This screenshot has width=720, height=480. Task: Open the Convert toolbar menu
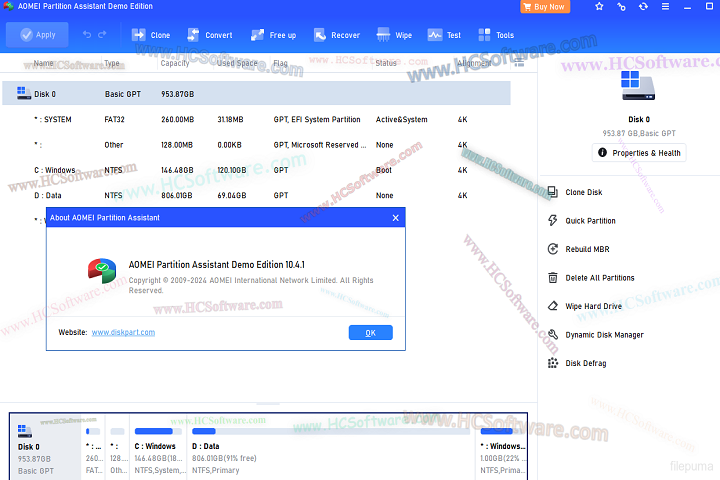(209, 35)
